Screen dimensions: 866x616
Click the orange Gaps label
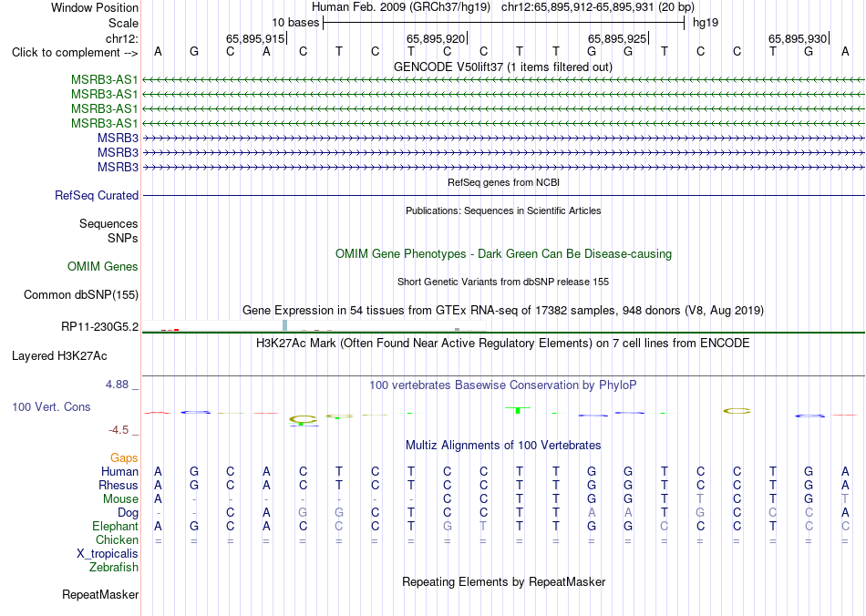point(124,458)
